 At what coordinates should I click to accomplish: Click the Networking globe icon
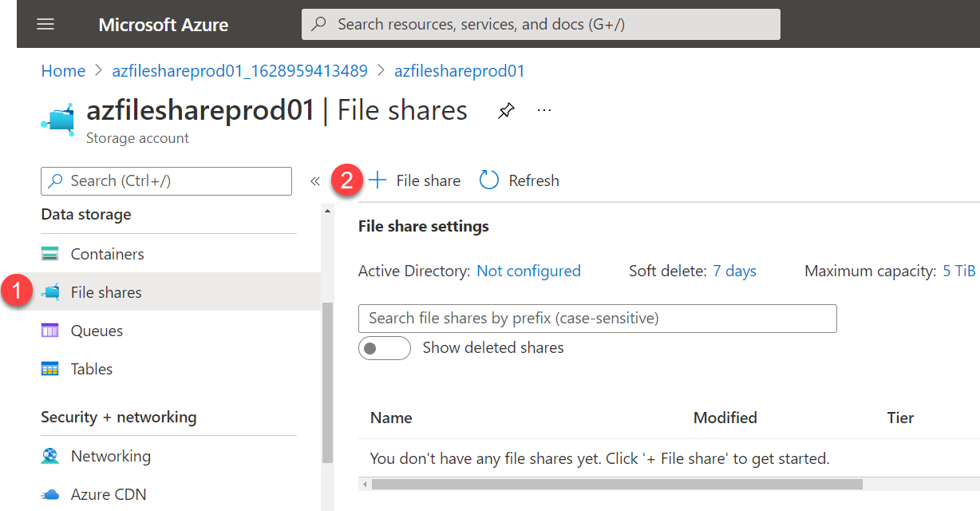point(50,456)
